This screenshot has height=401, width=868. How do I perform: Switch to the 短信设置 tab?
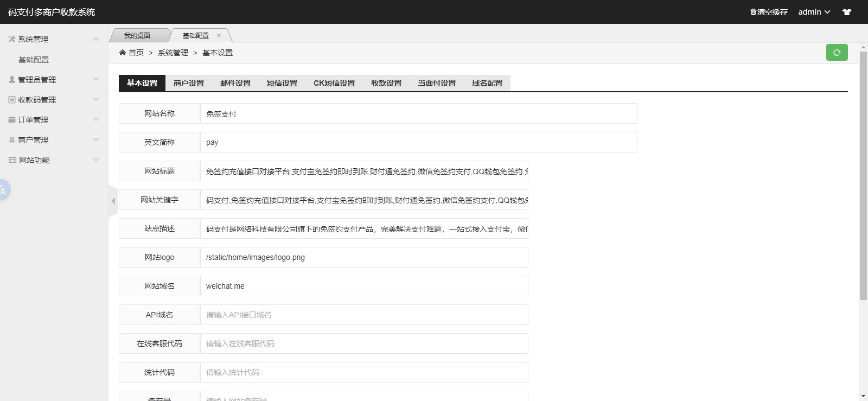[x=282, y=83]
